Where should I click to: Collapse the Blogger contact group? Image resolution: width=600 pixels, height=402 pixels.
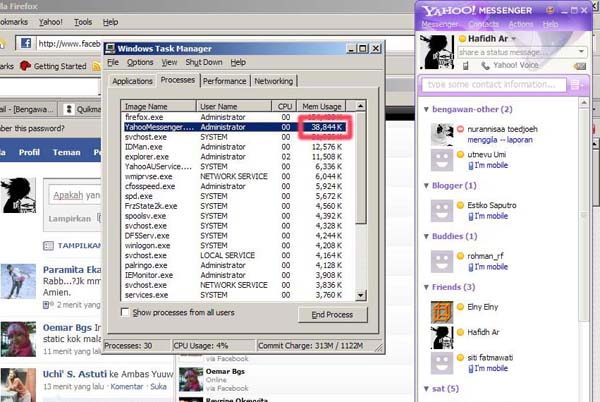(x=426, y=186)
